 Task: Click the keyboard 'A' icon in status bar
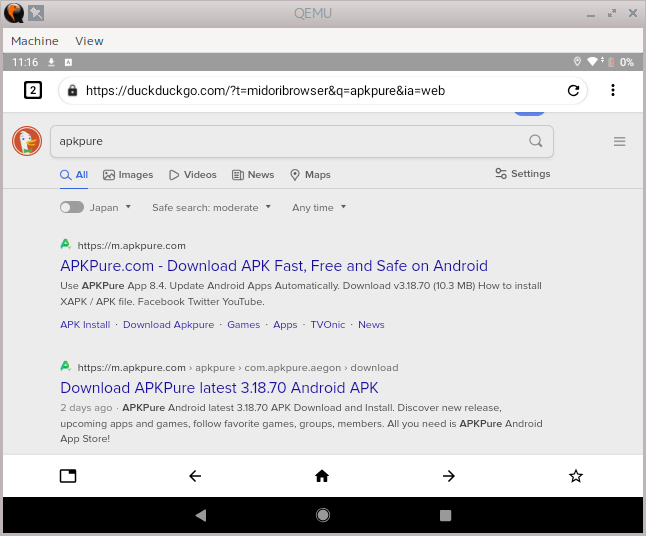tap(68, 62)
